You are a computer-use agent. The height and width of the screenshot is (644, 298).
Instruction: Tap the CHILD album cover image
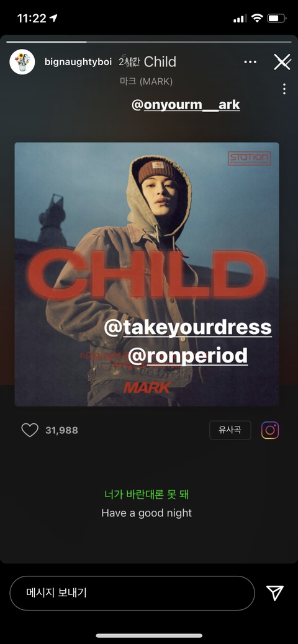pos(147,275)
